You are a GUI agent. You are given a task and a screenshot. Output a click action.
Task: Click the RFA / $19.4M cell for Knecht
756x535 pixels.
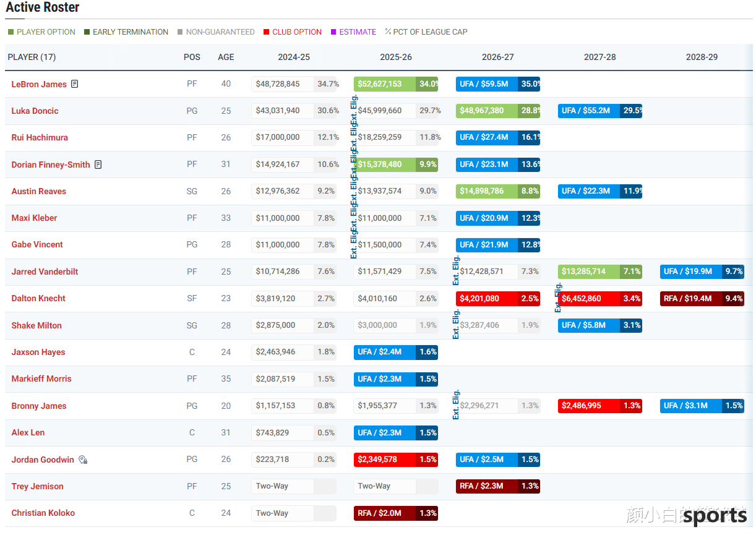coord(702,298)
